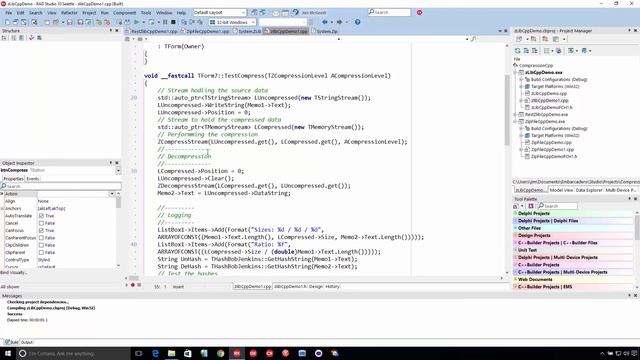Toggle the CanParentFocus checkbox
The width and height of the screenshot is (640, 360).
[x=41, y=238]
